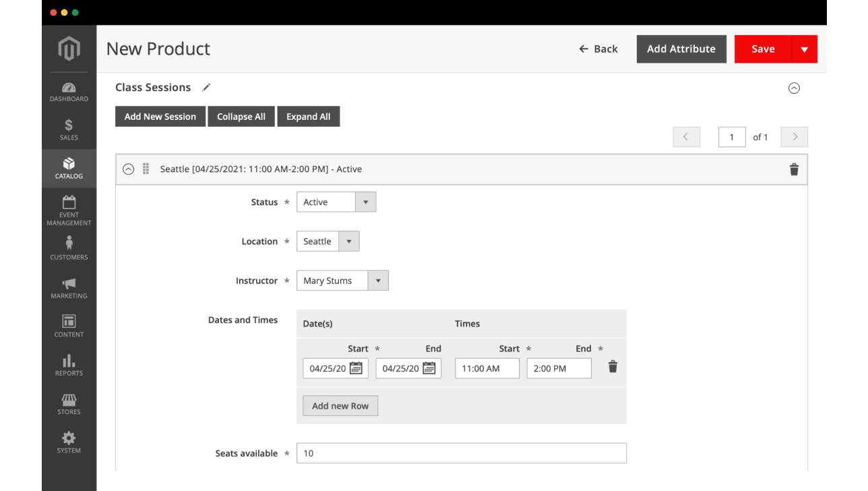The height and width of the screenshot is (491, 868).
Task: Open Event Management from sidebar
Action: (x=68, y=209)
